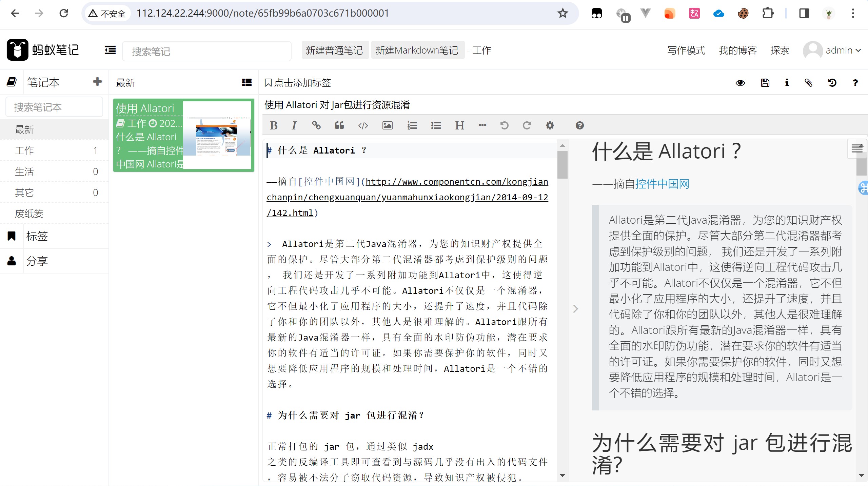The width and height of the screenshot is (868, 486).
Task: Click the note title field
Action: [563, 105]
